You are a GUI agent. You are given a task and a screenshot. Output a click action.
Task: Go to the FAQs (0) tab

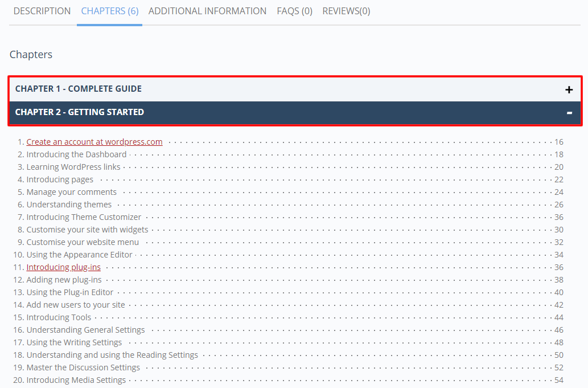[x=294, y=11]
